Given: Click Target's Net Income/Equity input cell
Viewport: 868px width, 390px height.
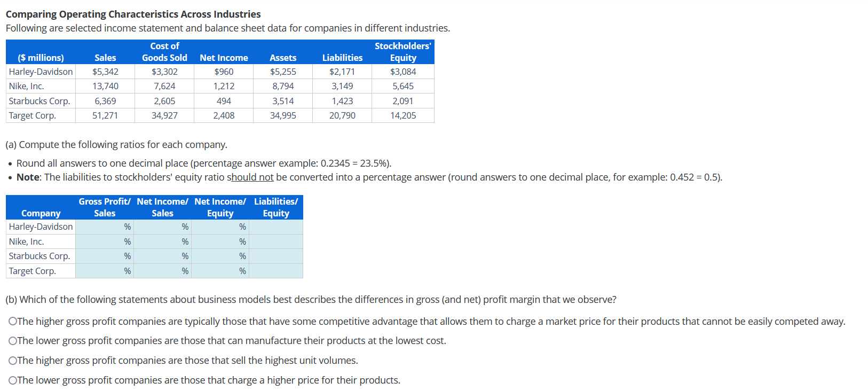Looking at the screenshot, I should [x=220, y=271].
